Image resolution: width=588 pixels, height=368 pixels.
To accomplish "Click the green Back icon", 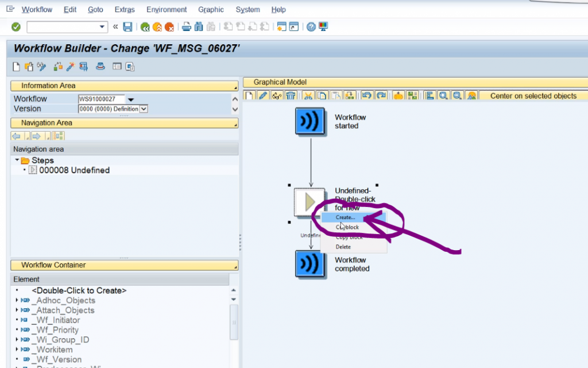I will pyautogui.click(x=145, y=27).
